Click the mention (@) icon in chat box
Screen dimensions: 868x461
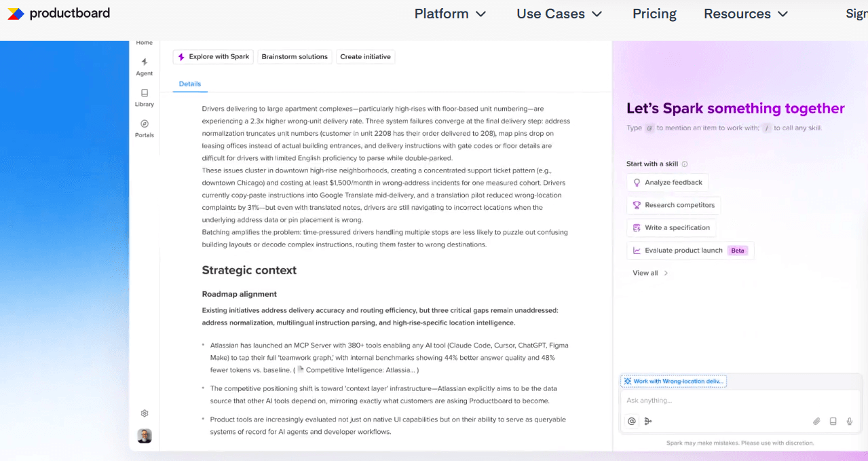pos(632,421)
